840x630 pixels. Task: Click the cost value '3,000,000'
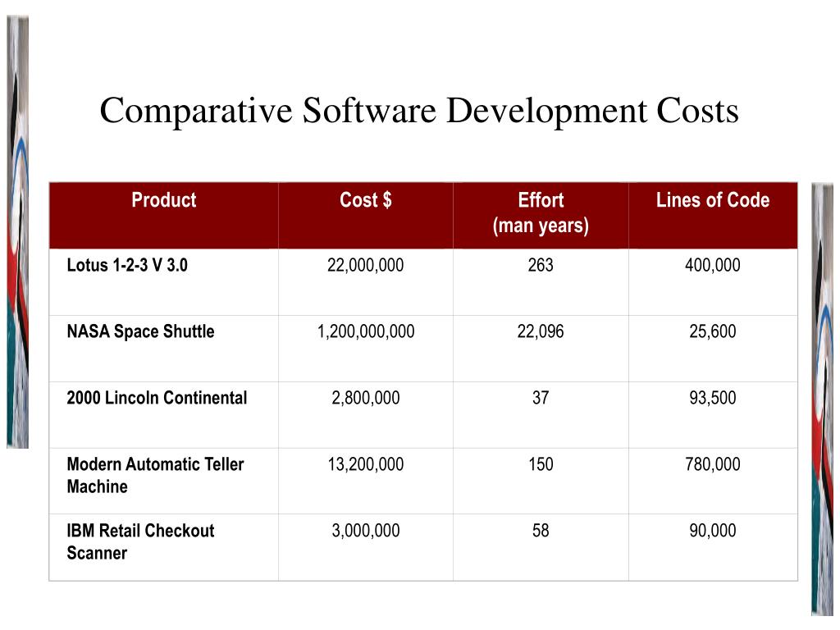pos(366,531)
